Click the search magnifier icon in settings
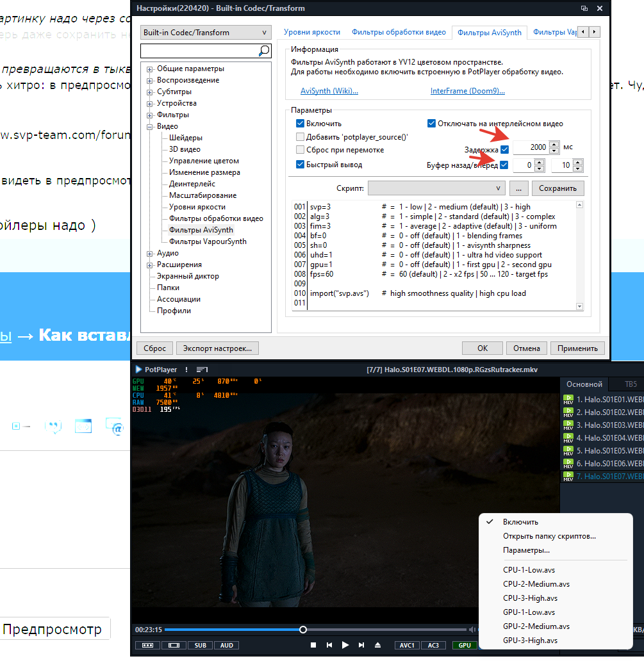Viewport: 644px width, 661px height. [263, 51]
